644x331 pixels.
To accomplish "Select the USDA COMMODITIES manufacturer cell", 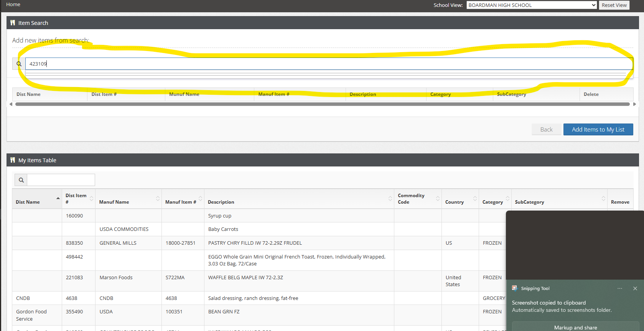I will (128, 229).
